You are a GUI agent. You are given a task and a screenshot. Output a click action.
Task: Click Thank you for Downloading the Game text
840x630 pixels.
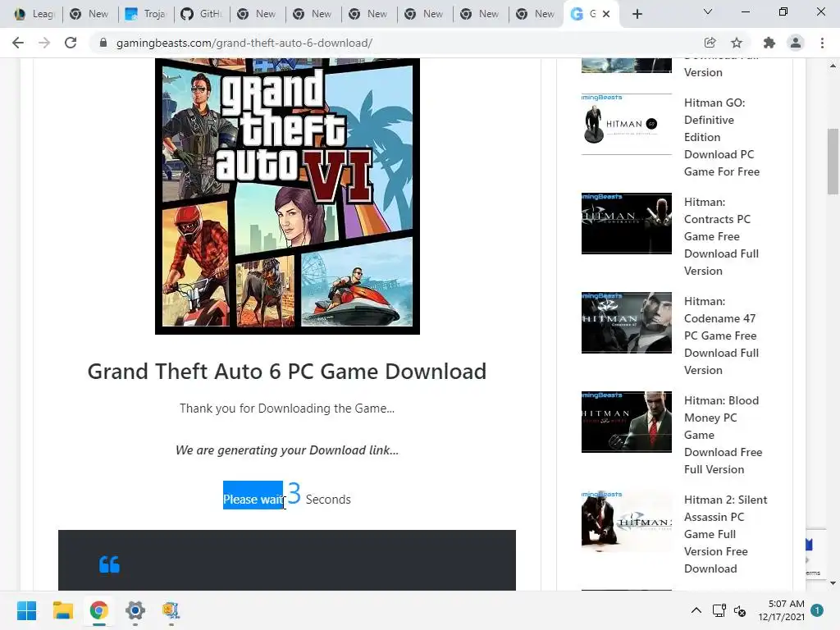pyautogui.click(x=287, y=409)
